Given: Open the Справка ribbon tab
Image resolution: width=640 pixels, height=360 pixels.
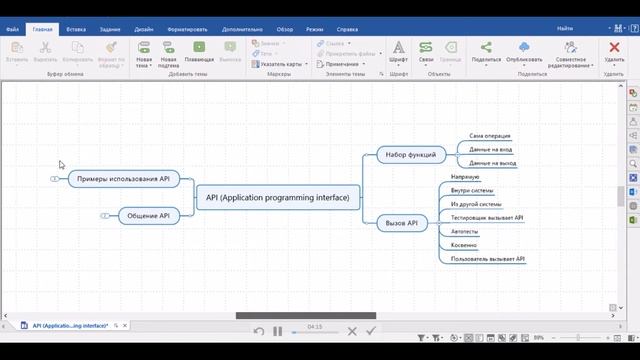Looking at the screenshot, I should click(347, 29).
